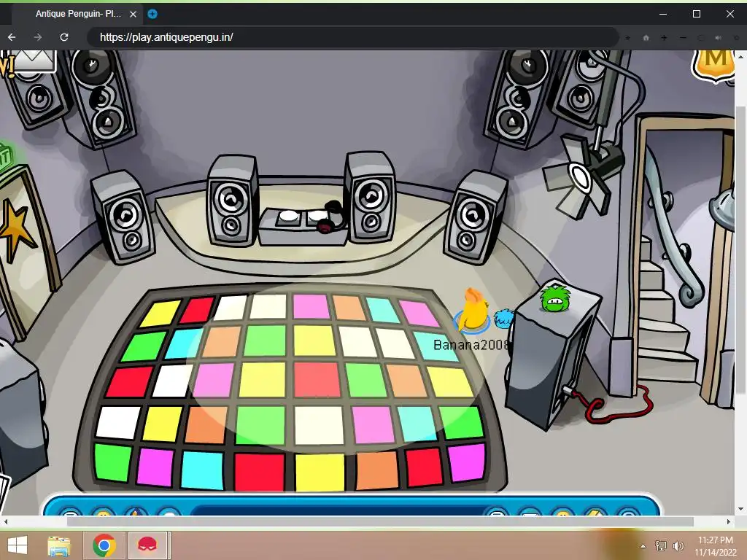
Task: Click the blue puffle beside the penguin
Action: (x=502, y=318)
